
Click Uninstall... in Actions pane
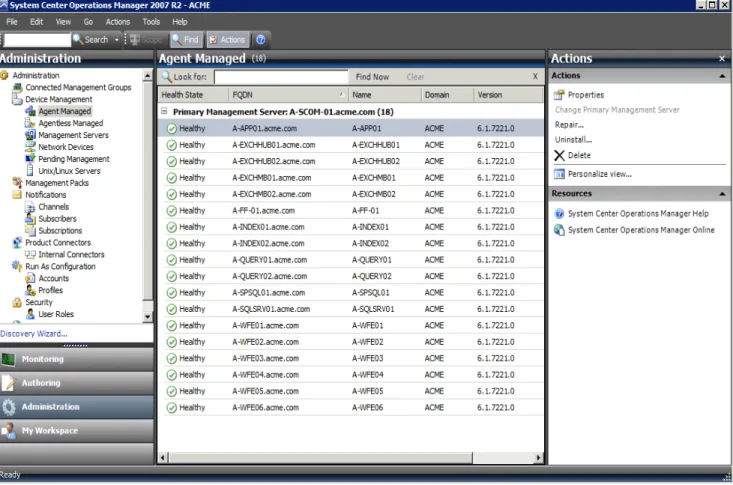coord(573,140)
